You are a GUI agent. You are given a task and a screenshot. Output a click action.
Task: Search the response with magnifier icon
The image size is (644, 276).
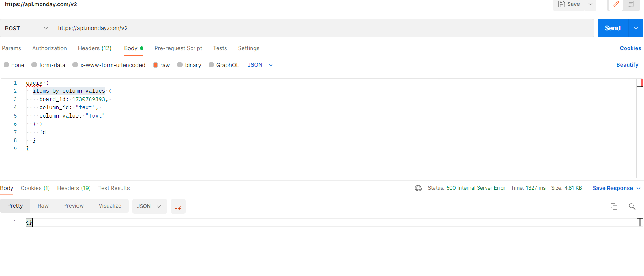pyautogui.click(x=632, y=206)
